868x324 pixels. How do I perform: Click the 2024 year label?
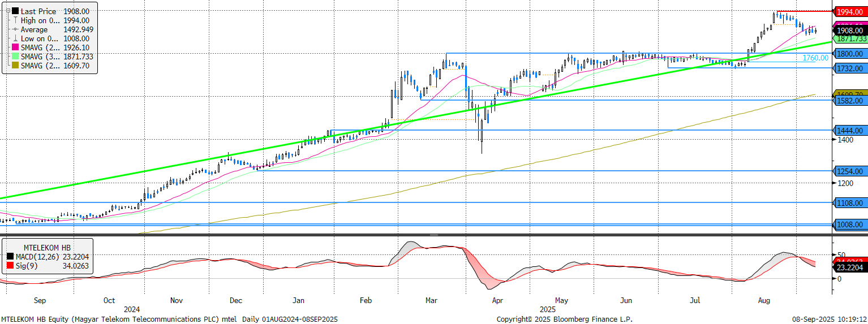[132, 309]
